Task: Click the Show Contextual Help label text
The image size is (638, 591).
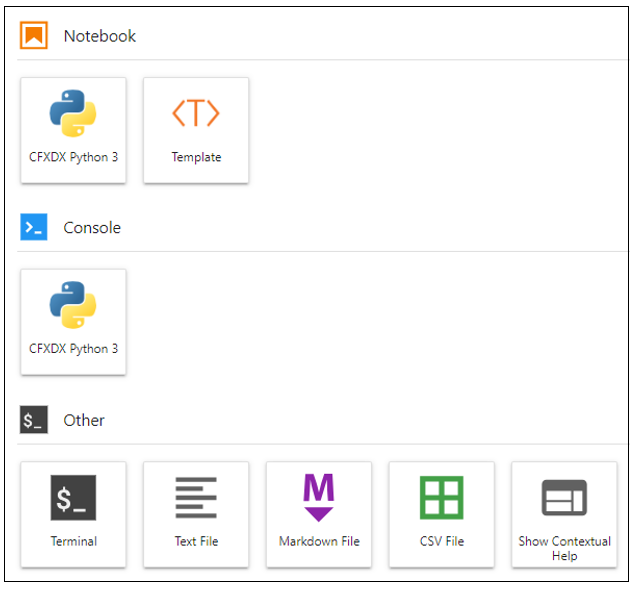Action: [x=564, y=547]
